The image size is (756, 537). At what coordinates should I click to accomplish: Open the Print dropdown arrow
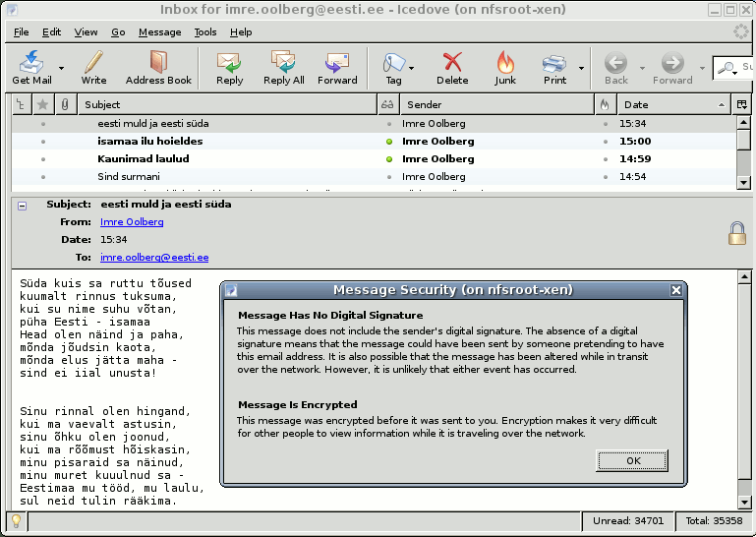pos(581,68)
